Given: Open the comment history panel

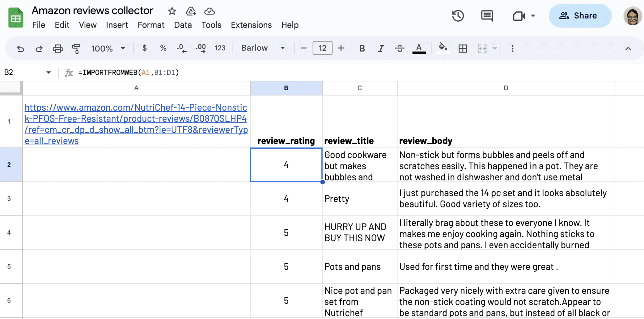Looking at the screenshot, I should 486,16.
